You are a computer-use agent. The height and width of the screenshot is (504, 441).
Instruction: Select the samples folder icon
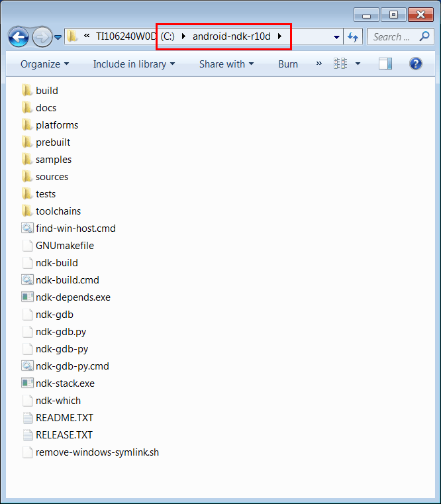click(27, 160)
